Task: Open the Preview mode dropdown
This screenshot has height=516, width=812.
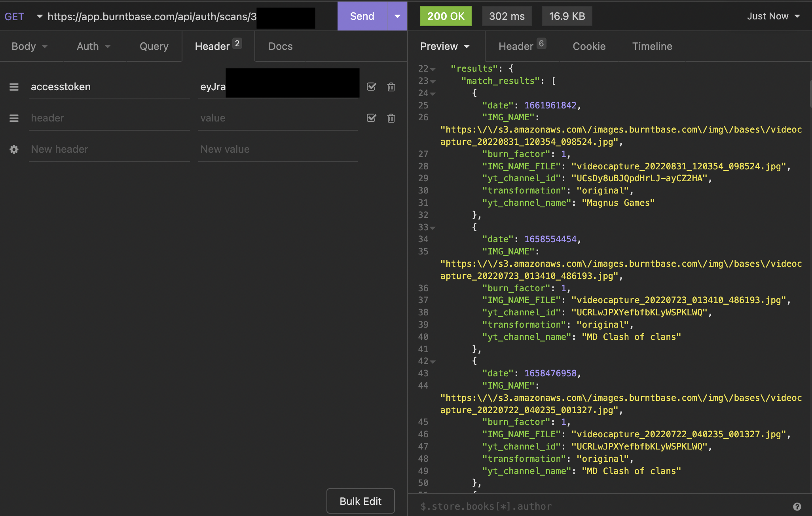Action: click(x=445, y=47)
